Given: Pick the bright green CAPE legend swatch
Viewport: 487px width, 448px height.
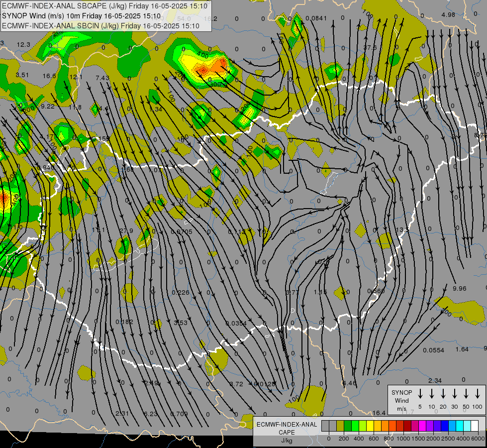Looking at the screenshot, I should (x=355, y=426).
